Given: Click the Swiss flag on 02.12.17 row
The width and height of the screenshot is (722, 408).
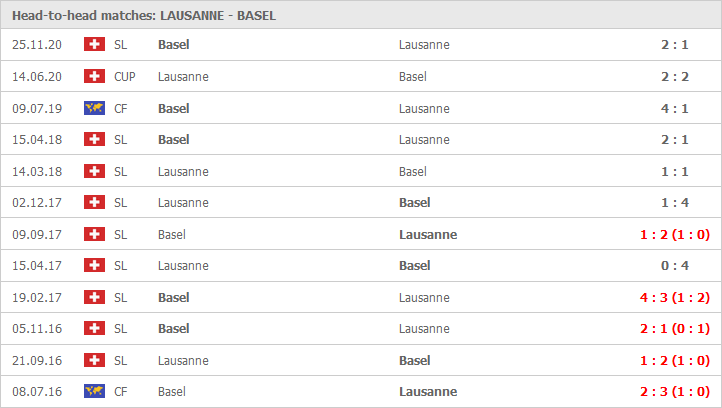Looking at the screenshot, I should click(x=94, y=202).
